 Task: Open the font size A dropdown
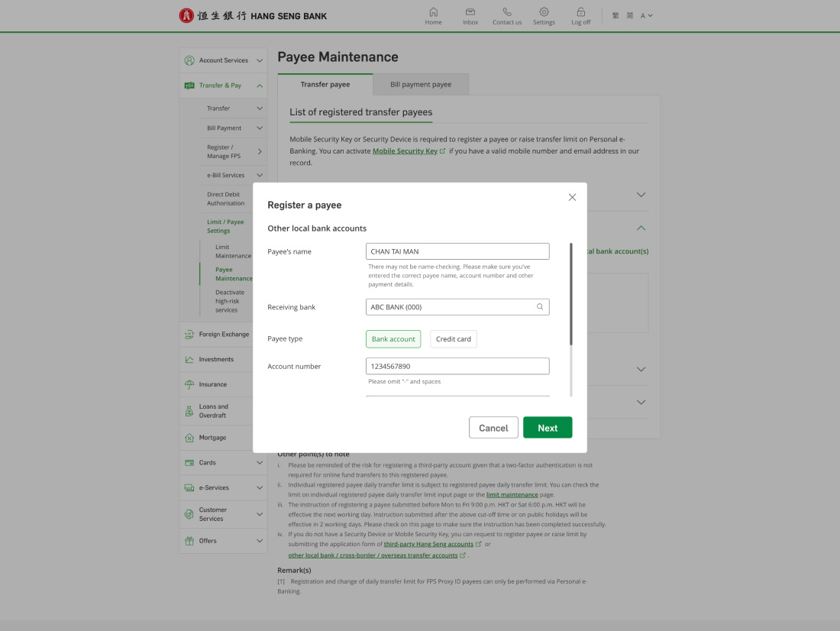(646, 15)
